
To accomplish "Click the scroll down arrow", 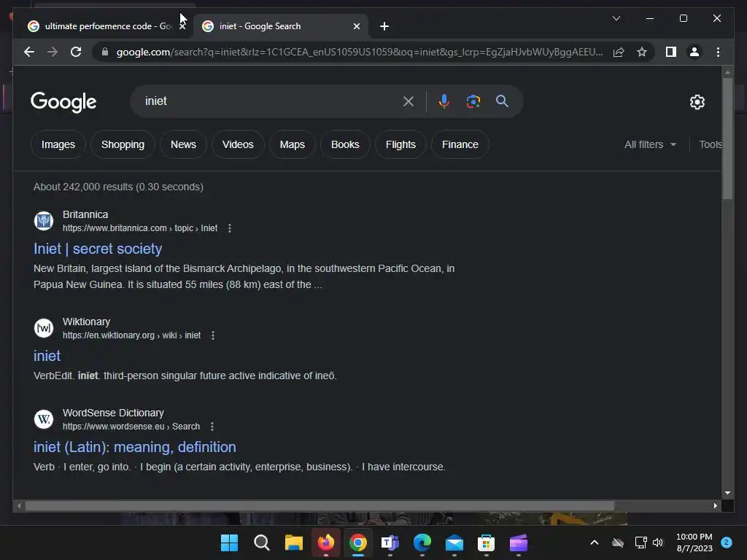I will (727, 493).
